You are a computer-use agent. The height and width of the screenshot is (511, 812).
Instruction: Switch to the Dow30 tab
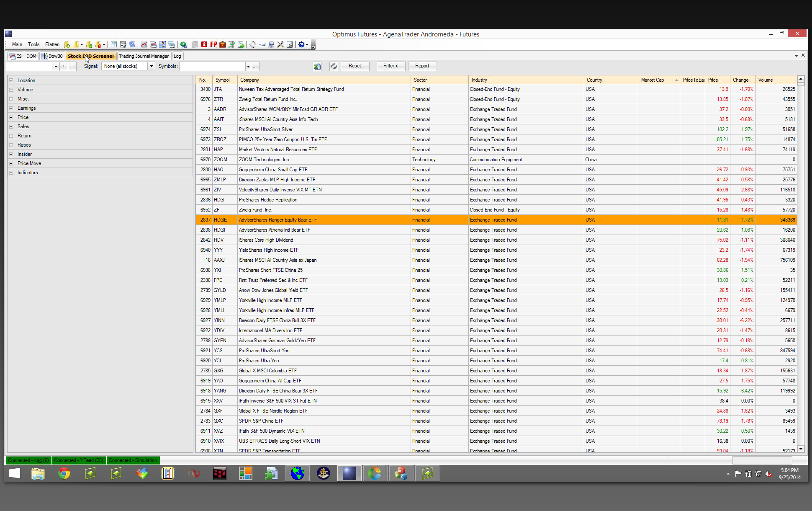(52, 56)
